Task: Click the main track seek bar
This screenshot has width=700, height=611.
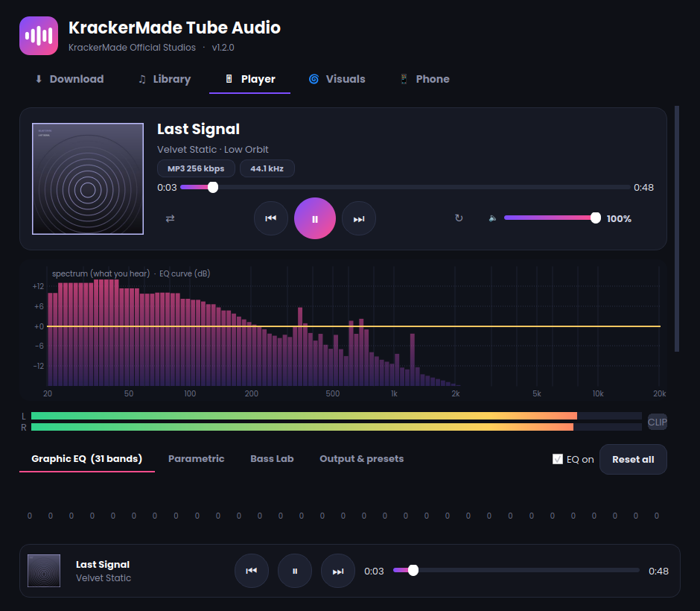Action: (405, 187)
